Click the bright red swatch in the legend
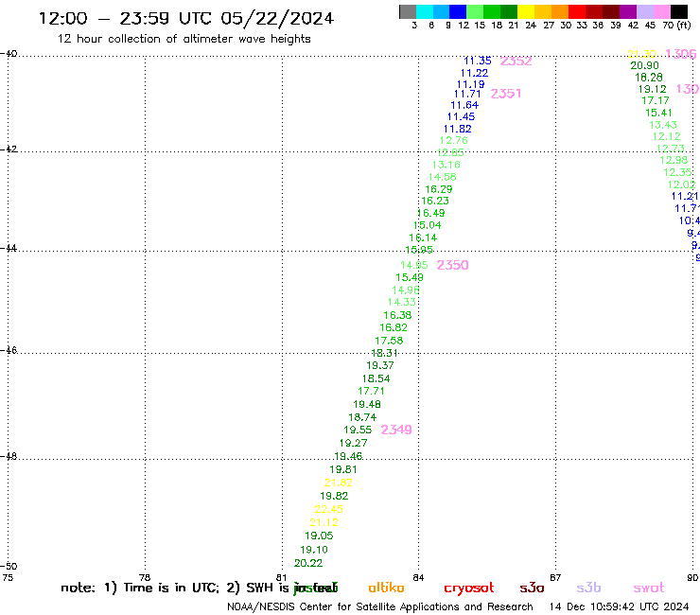The width and height of the screenshot is (700, 615). (x=576, y=11)
